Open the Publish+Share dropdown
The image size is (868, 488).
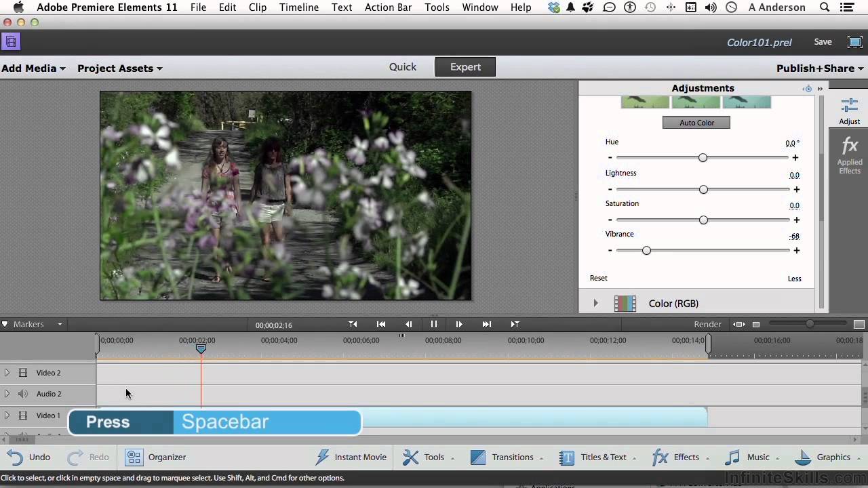click(x=821, y=68)
